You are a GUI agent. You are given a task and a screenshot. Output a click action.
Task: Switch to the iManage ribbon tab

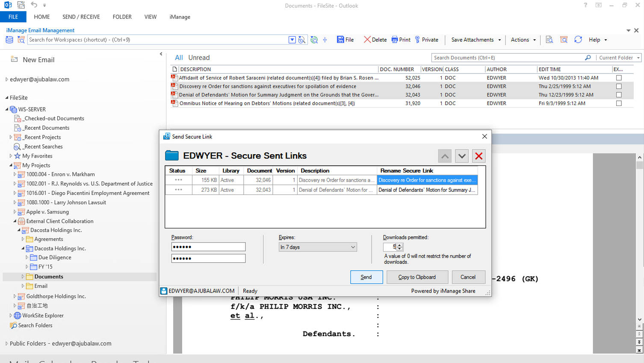pos(180,17)
